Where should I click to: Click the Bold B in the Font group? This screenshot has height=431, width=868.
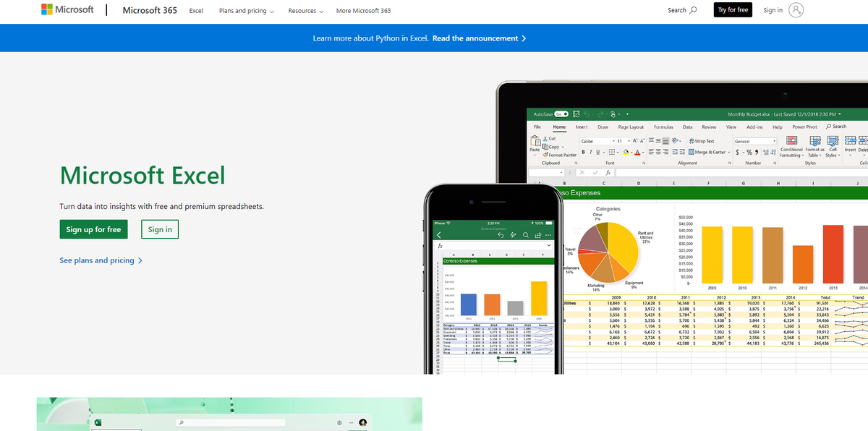(583, 152)
